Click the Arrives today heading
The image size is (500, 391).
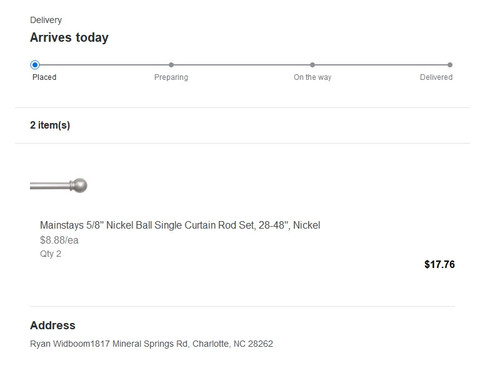coord(69,37)
